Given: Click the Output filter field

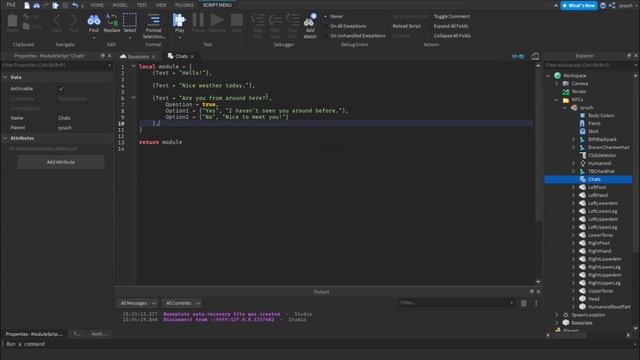Looking at the screenshot, I should click(x=456, y=303).
